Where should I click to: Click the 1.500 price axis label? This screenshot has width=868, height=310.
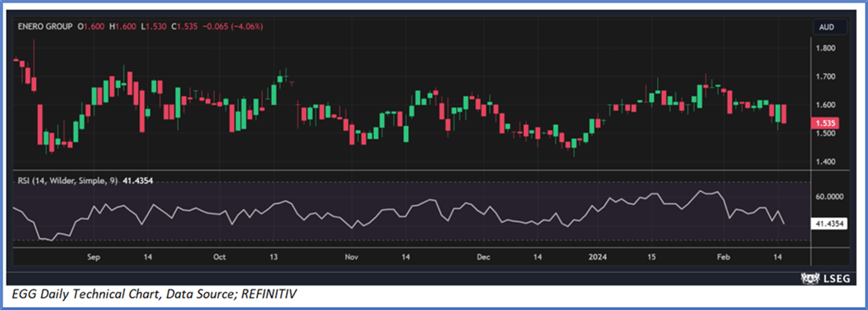coord(825,133)
